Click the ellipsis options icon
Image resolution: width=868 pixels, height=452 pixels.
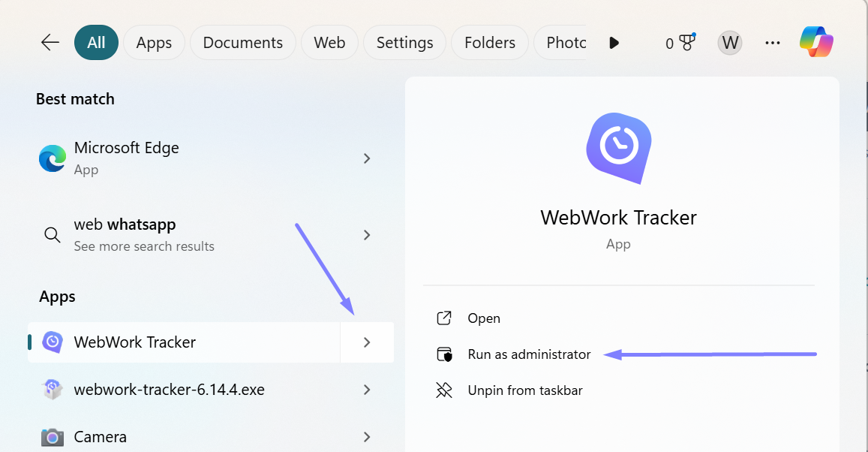tap(772, 43)
